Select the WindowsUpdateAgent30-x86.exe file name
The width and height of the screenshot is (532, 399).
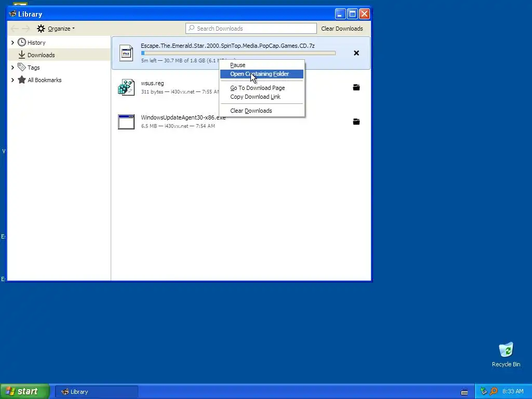click(x=183, y=117)
